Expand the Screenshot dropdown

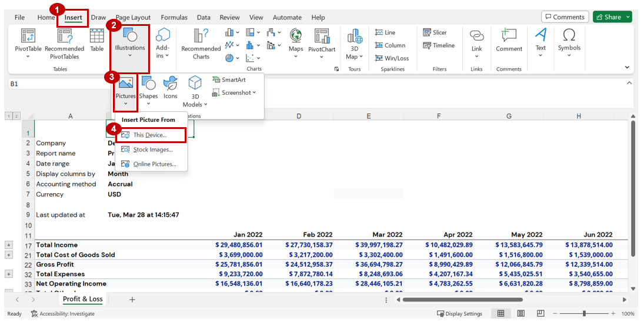(x=234, y=92)
